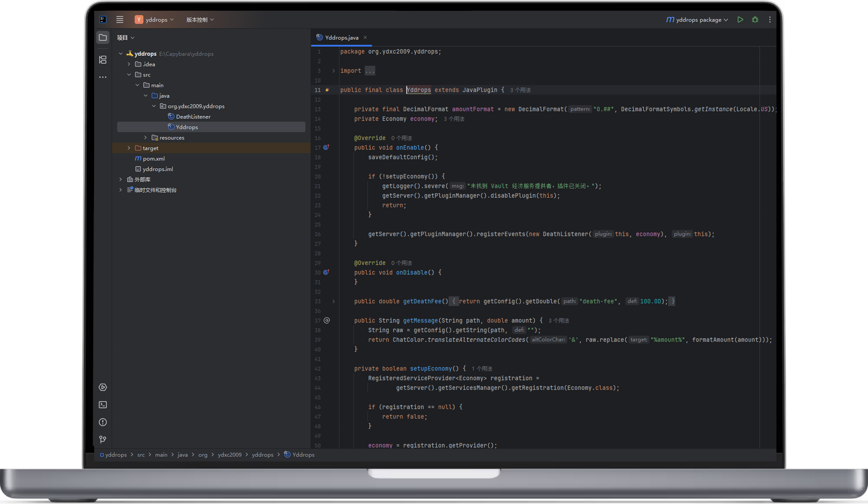868x504 pixels.
Task: Unfold the collapsed import block
Action: 333,71
